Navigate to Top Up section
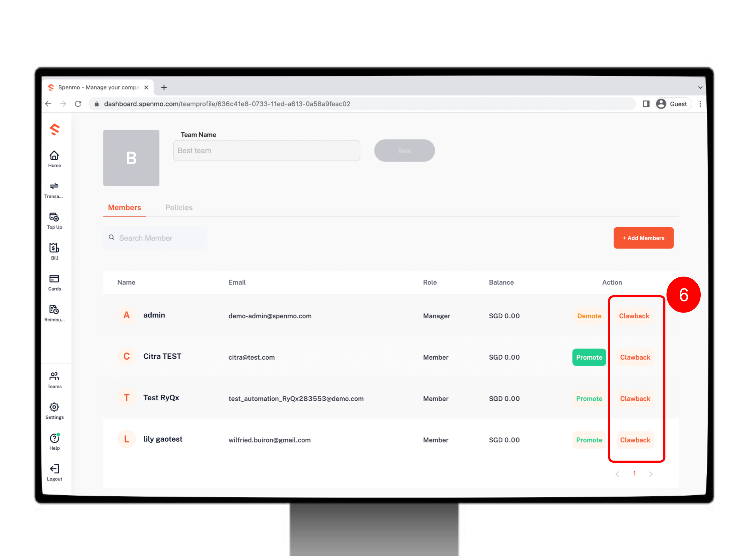Screen dimensions: 742x560 54,221
